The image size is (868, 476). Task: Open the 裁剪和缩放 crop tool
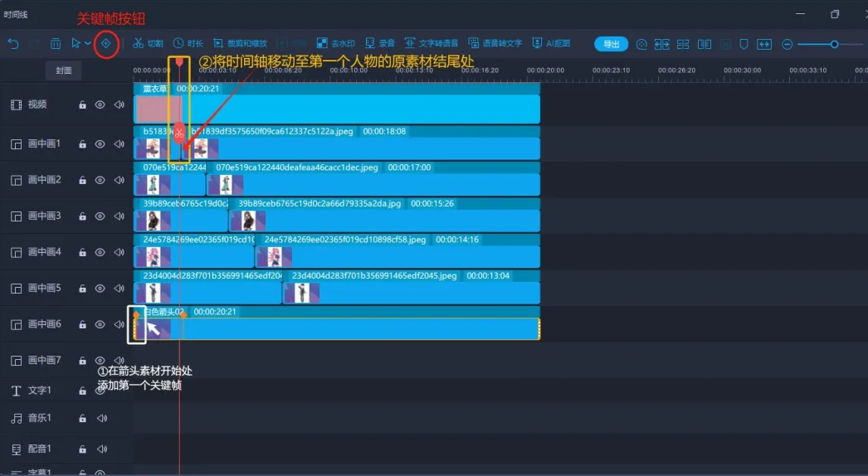click(240, 43)
